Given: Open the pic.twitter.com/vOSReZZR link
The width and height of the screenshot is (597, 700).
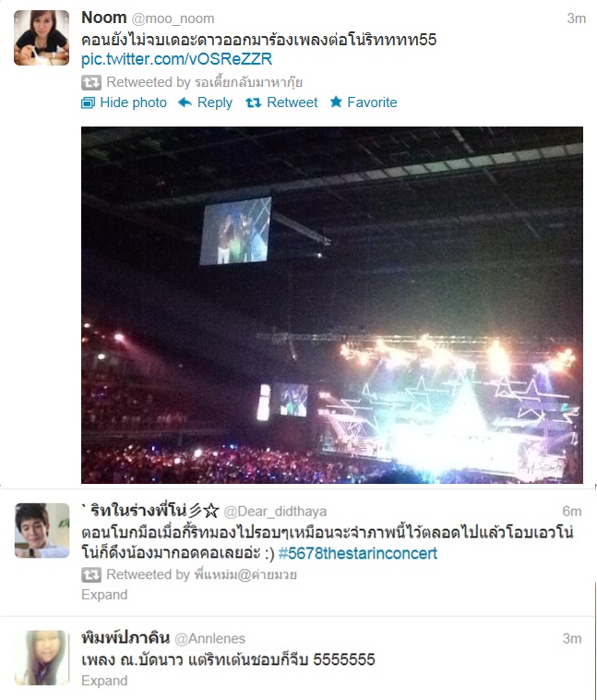Looking at the screenshot, I should 176,59.
